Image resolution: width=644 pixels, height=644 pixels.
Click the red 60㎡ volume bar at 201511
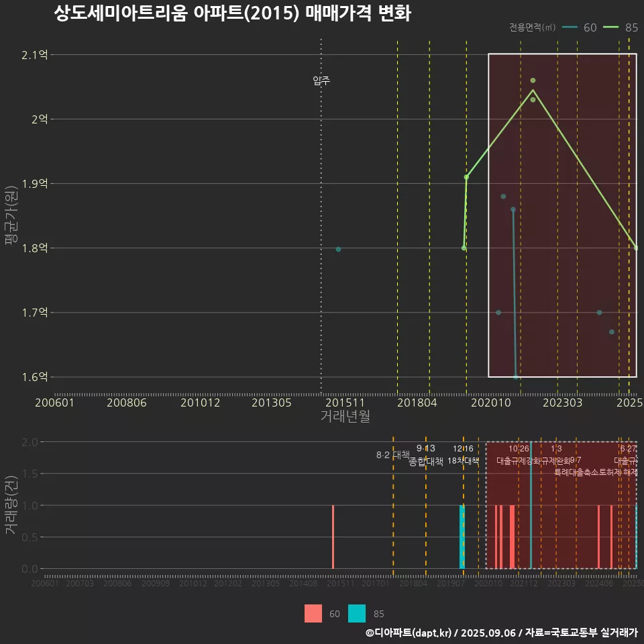click(333, 537)
